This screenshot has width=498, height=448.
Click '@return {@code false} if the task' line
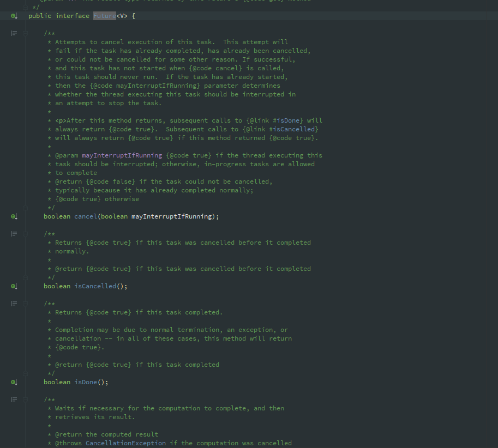tap(164, 181)
